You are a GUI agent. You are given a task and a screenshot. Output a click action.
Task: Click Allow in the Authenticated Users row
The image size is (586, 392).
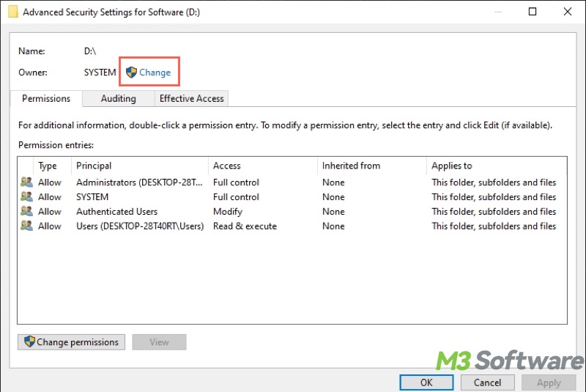coord(50,212)
